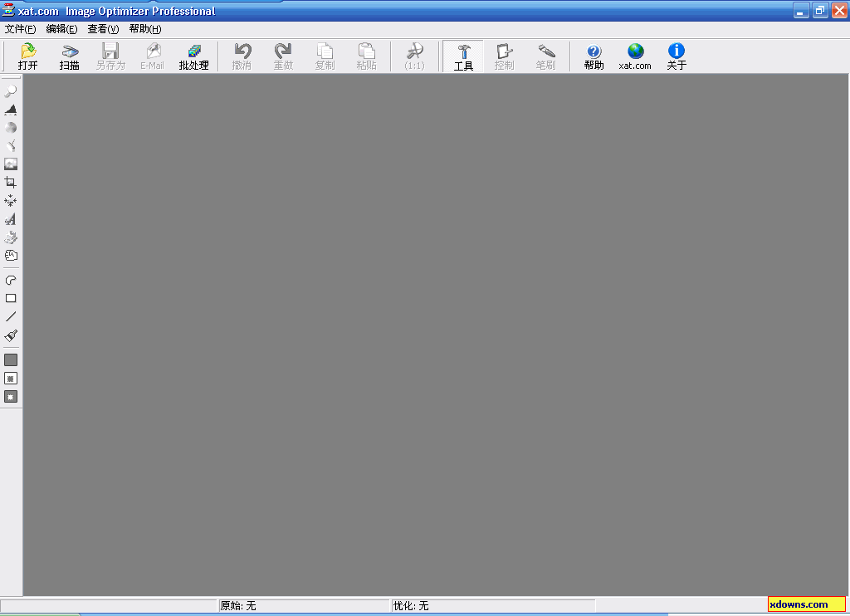Screen dimensions: 850x616
Task: Toggle the 控制 control panel button
Action: coord(504,56)
